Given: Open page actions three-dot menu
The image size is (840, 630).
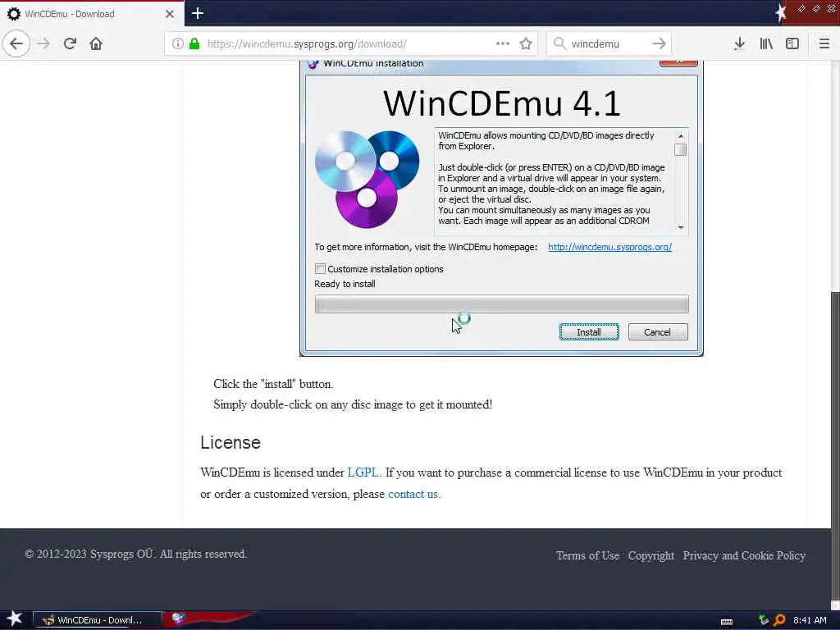Looking at the screenshot, I should 503,43.
